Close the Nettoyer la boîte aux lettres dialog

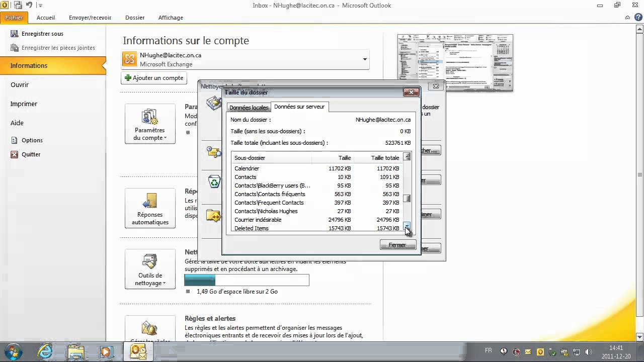tap(436, 86)
